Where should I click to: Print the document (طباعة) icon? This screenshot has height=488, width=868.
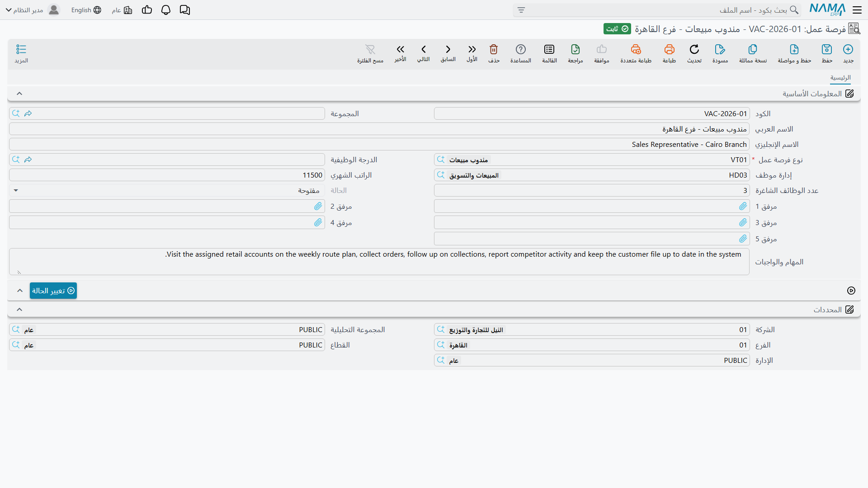pyautogui.click(x=669, y=53)
